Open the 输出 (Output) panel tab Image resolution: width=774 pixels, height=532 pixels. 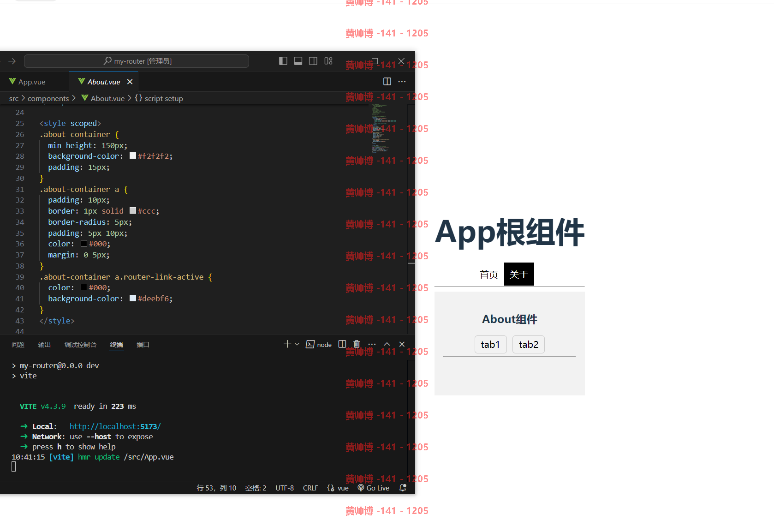[44, 345]
